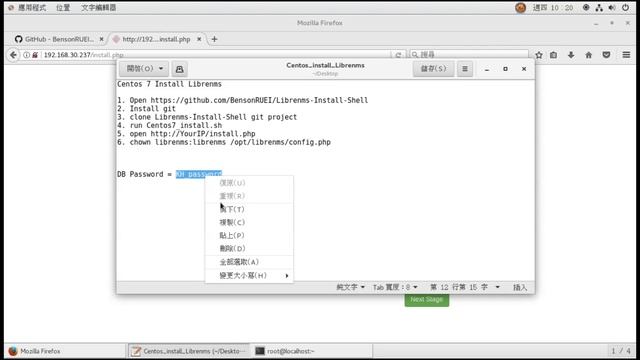The width and height of the screenshot is (640, 360).
Task: Click the 儲存(S) save button
Action: (433, 69)
